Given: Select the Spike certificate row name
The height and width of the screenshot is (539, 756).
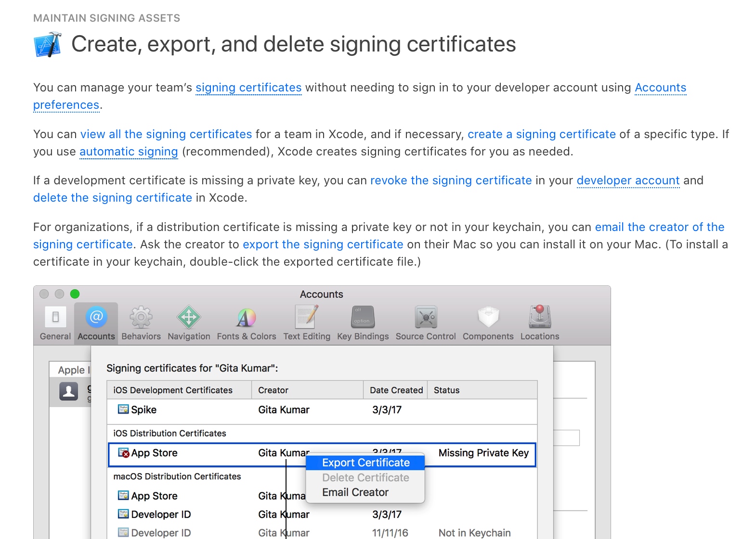Looking at the screenshot, I should 143,410.
